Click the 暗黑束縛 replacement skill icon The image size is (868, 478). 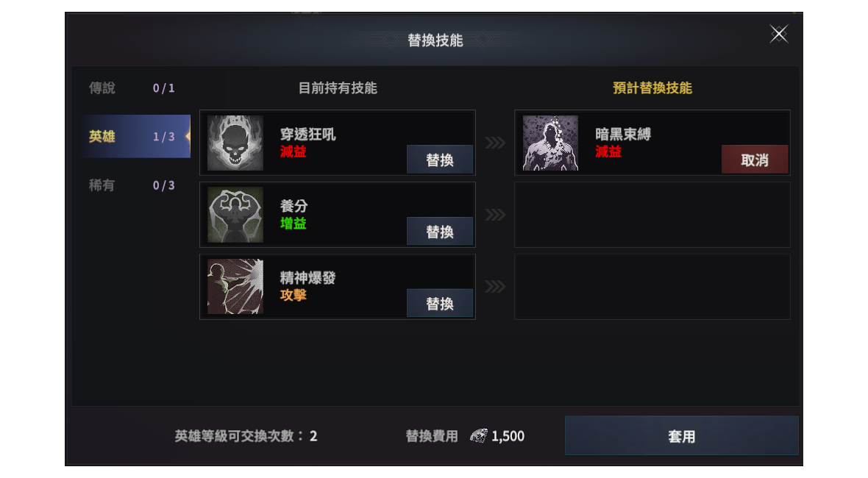tap(550, 143)
